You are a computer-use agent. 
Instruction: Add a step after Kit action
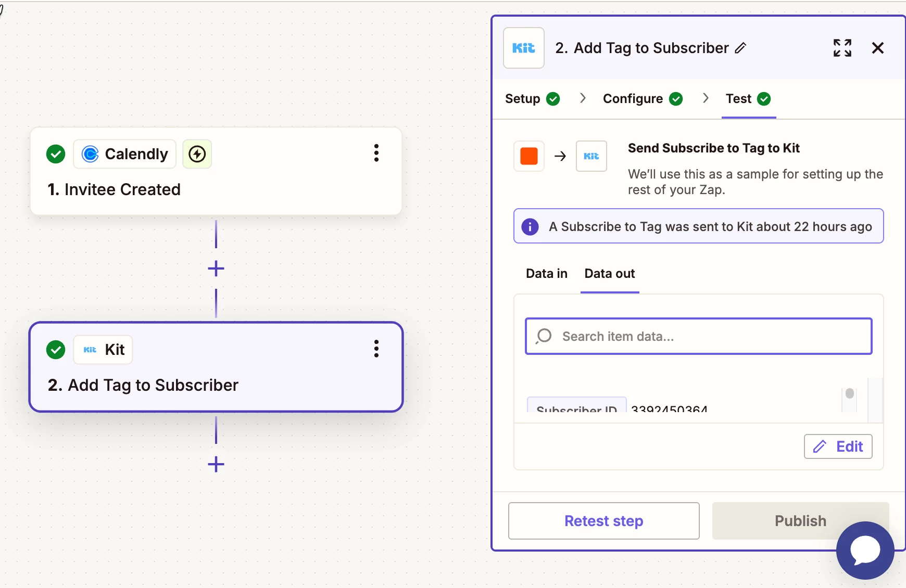click(x=216, y=464)
